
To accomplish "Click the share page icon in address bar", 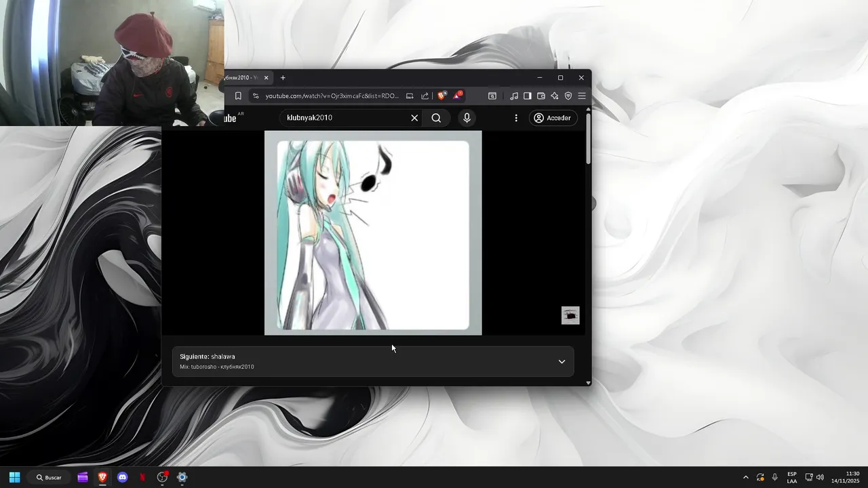I will [425, 96].
